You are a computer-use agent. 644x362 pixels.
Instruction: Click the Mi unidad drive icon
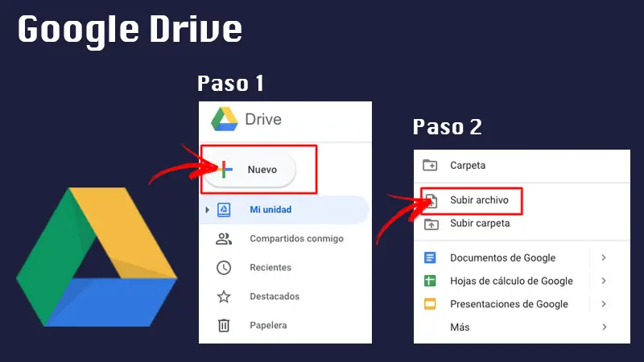coord(224,210)
